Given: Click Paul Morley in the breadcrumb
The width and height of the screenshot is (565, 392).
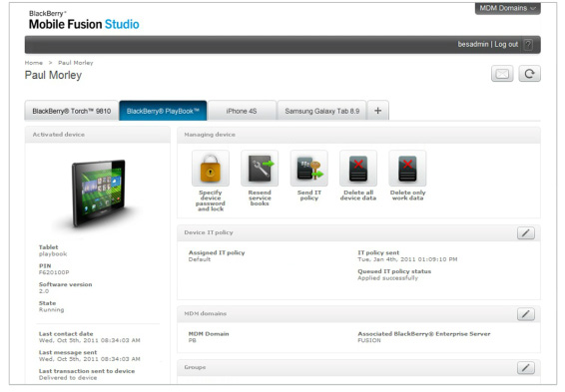Looking at the screenshot, I should (x=76, y=63).
